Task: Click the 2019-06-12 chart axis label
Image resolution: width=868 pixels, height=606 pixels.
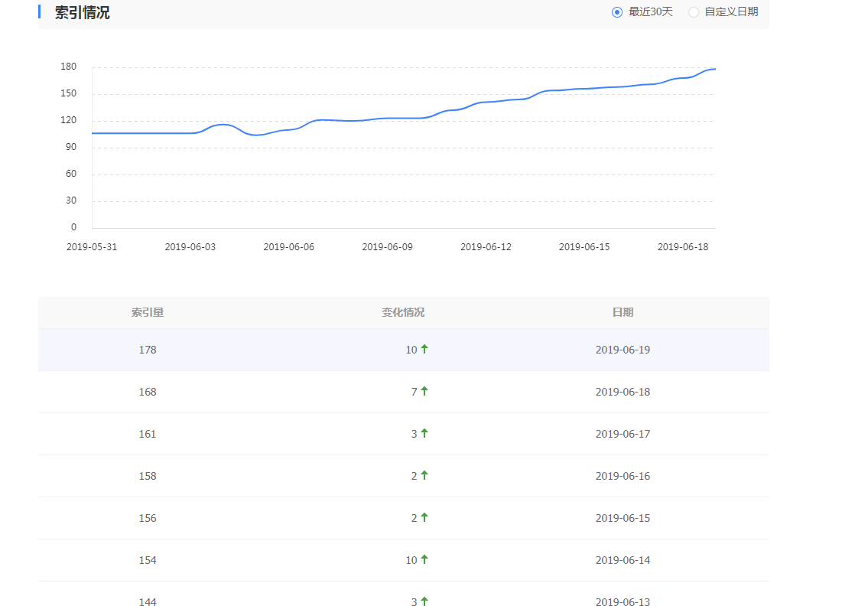Action: tap(486, 247)
